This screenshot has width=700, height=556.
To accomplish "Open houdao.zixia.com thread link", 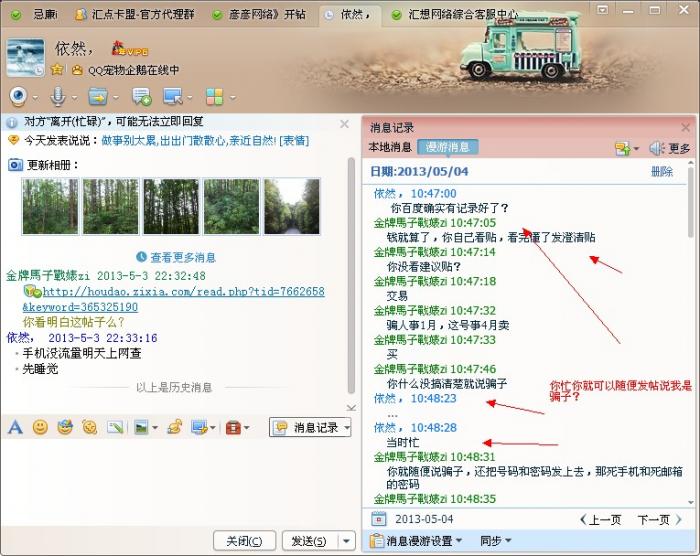I will pos(174,299).
